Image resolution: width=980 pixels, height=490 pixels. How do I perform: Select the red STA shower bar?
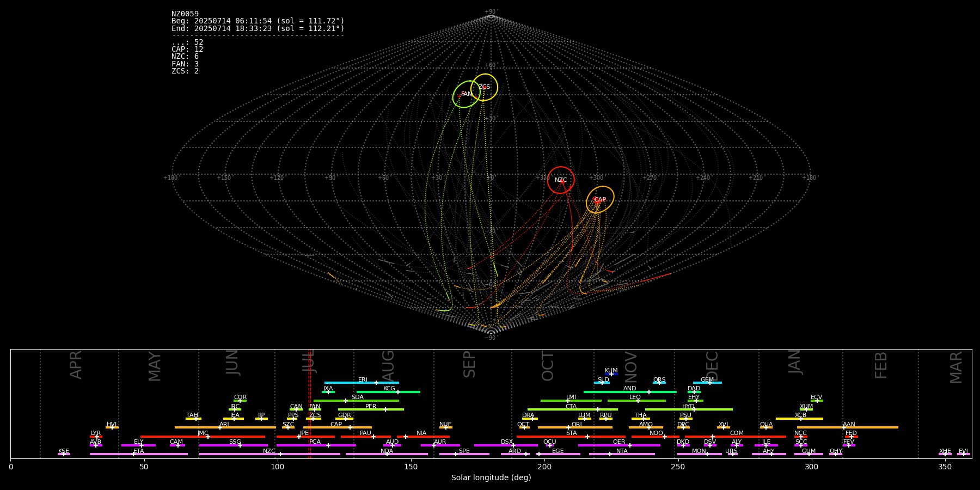point(571,436)
